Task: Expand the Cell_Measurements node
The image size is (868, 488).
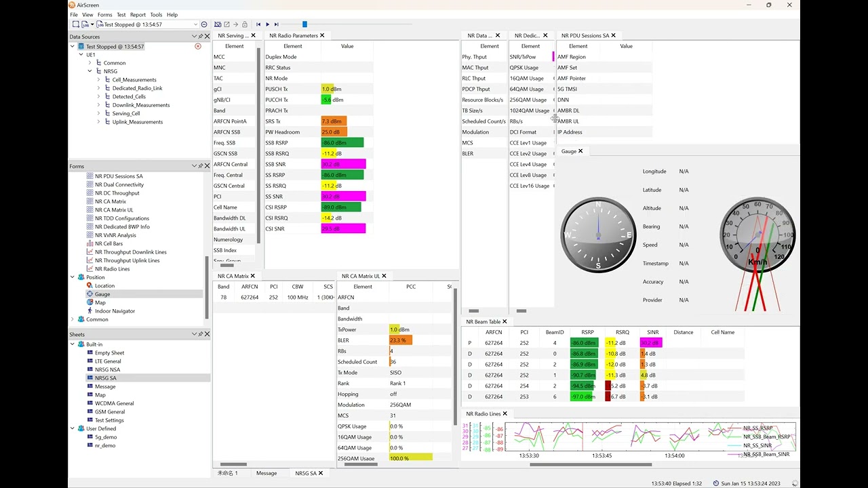Action: [98, 80]
